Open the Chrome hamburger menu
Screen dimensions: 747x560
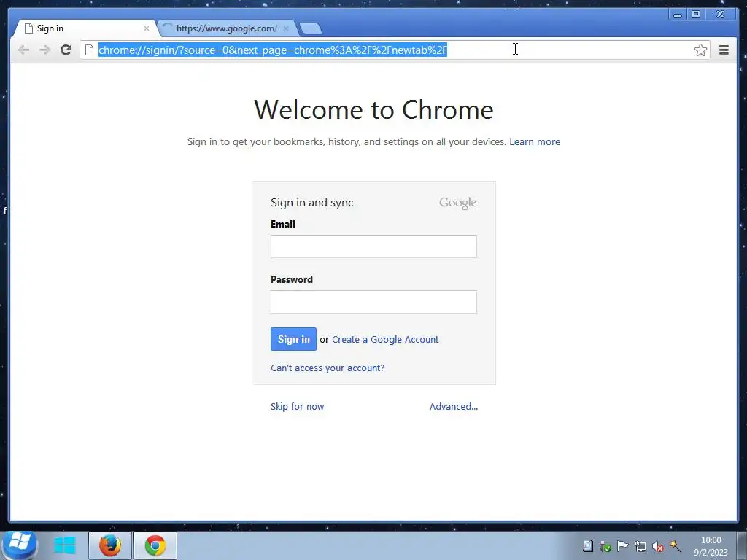tap(724, 50)
